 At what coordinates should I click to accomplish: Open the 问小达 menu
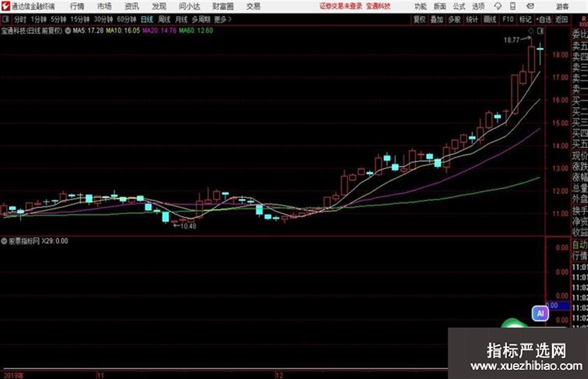[x=189, y=6]
